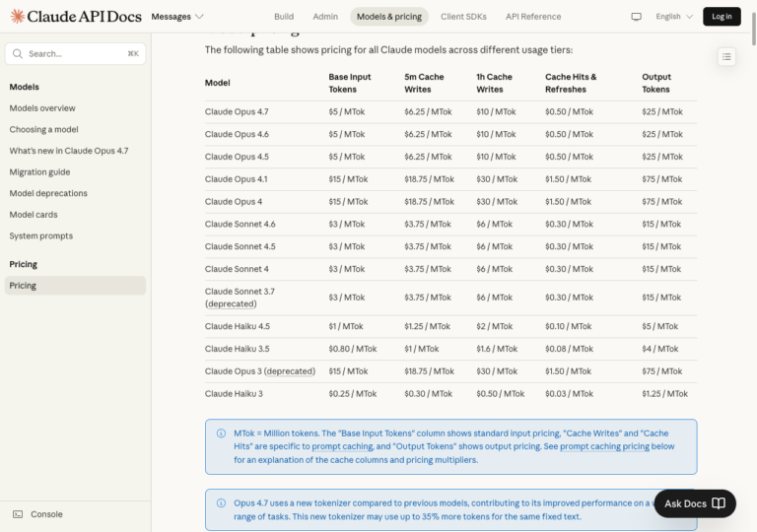The height and width of the screenshot is (532, 757).
Task: Click the Models sidebar section heading
Action: (24, 87)
